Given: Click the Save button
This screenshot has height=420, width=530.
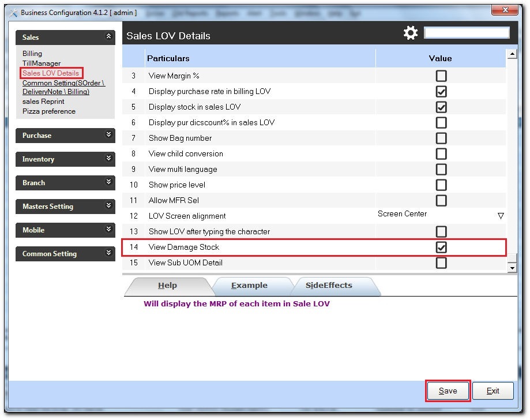Looking at the screenshot, I should (448, 391).
